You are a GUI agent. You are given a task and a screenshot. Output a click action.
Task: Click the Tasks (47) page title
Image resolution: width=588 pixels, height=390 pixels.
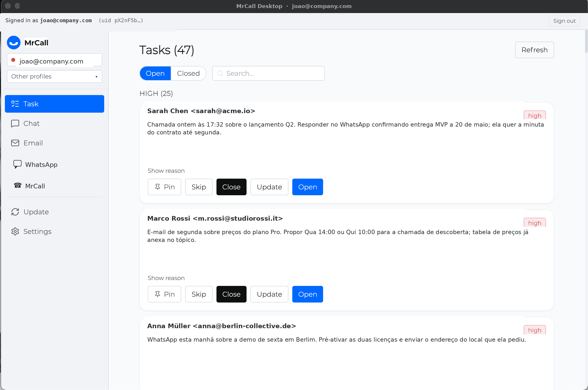pos(167,50)
